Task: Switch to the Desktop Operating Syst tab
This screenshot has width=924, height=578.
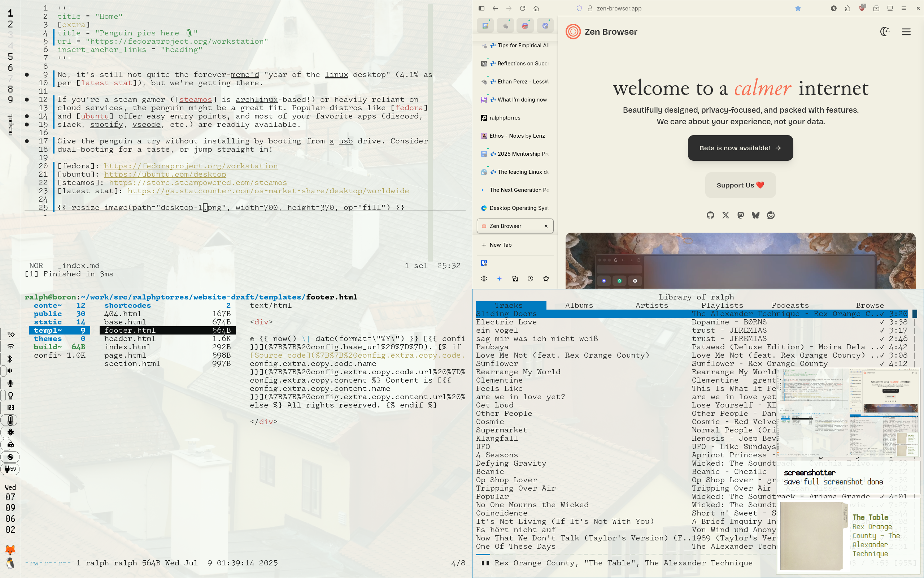Action: pyautogui.click(x=515, y=208)
